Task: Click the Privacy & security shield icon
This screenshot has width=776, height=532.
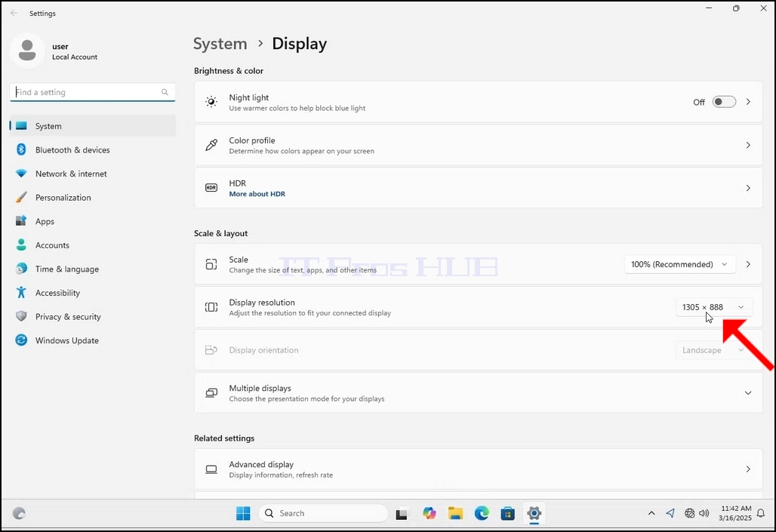Action: 21,316
